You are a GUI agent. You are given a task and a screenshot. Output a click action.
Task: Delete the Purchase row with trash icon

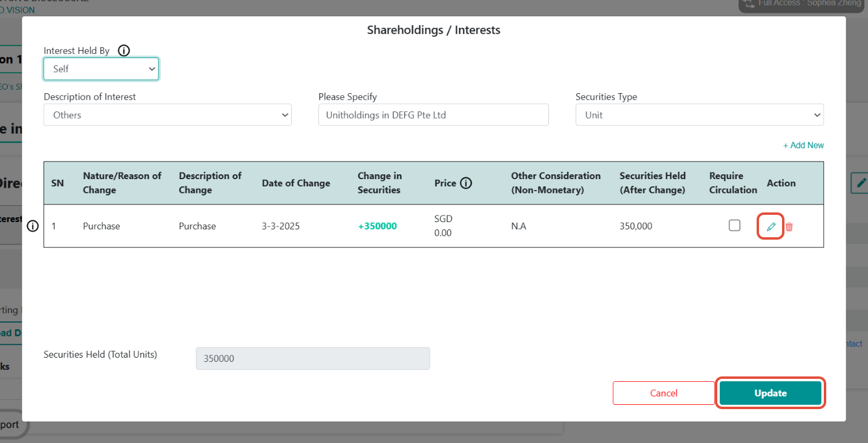coord(789,227)
